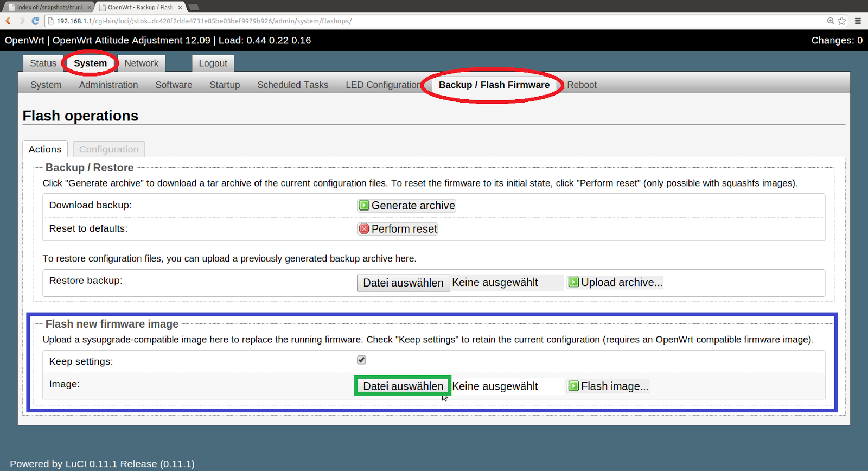Switch to the Configuration tab
The width and height of the screenshot is (868, 471).
108,149
